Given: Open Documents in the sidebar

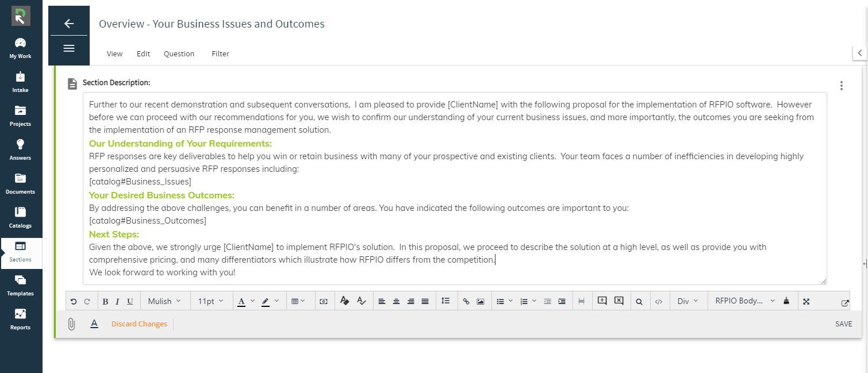Looking at the screenshot, I should pos(21,184).
